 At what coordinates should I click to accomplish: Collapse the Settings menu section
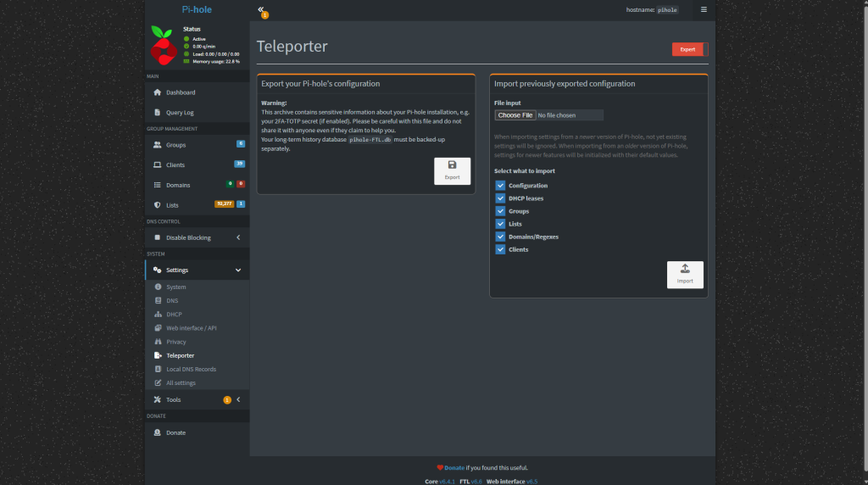click(238, 270)
